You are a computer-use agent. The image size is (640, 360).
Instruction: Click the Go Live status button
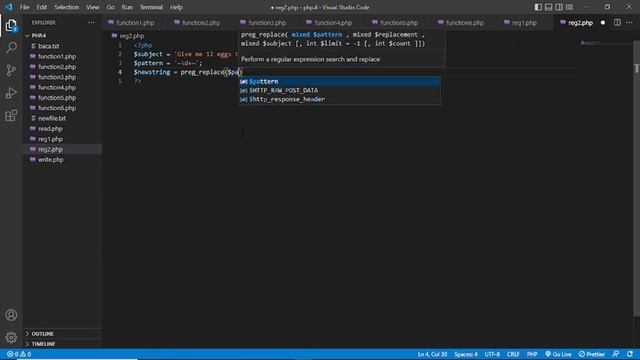click(x=558, y=354)
